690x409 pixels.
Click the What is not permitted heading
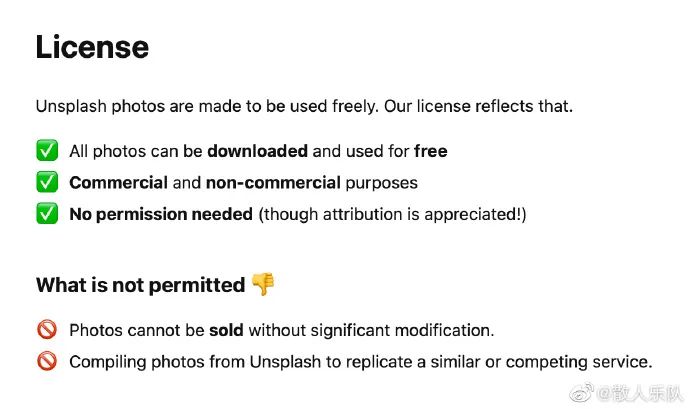(141, 285)
